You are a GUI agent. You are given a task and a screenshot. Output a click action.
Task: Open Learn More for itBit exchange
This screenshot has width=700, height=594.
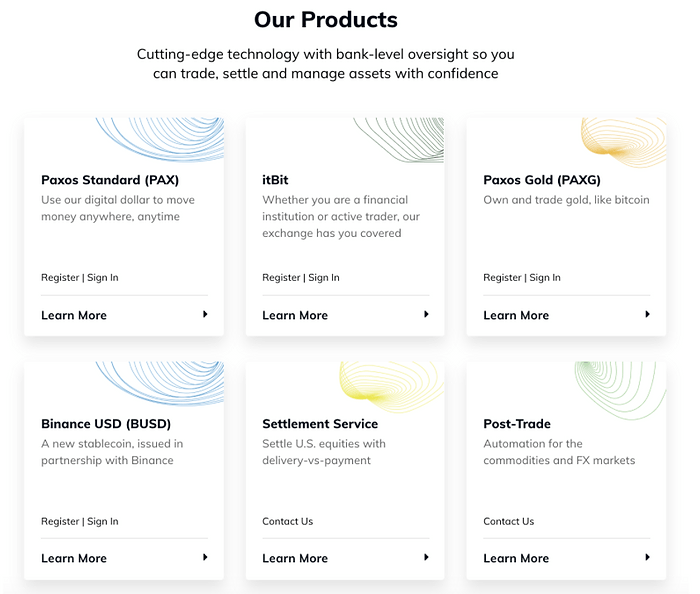[x=295, y=315]
